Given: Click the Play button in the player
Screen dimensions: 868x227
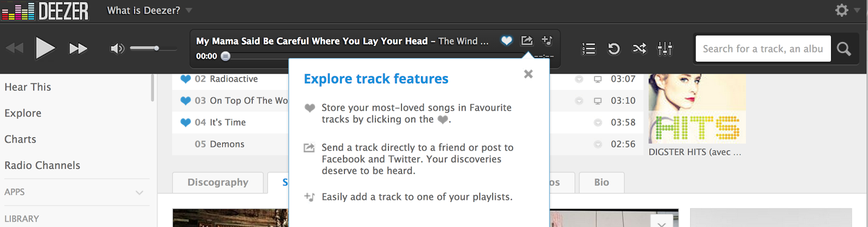Looking at the screenshot, I should [45, 48].
